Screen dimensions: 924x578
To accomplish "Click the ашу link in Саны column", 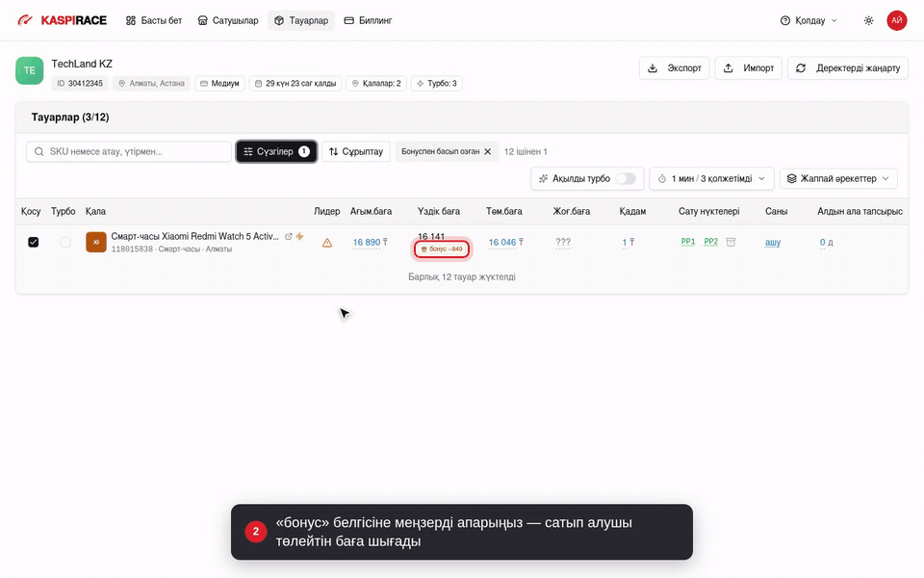I will (773, 242).
